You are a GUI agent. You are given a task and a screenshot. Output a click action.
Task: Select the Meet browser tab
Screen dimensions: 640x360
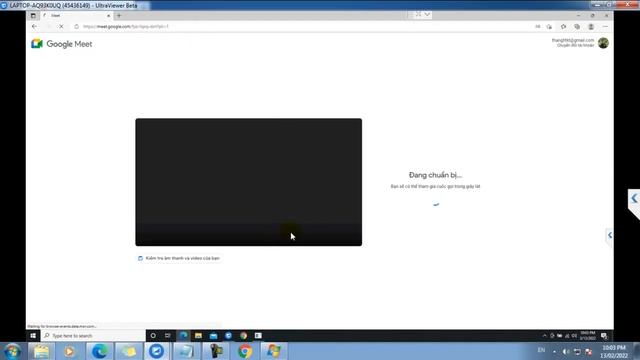[x=76, y=16]
